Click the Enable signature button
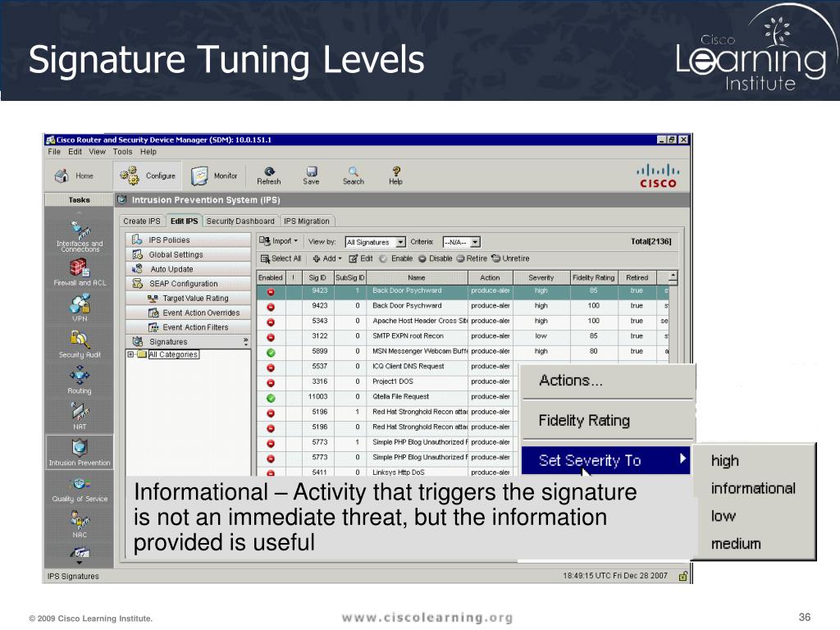The width and height of the screenshot is (840, 630). tap(396, 258)
